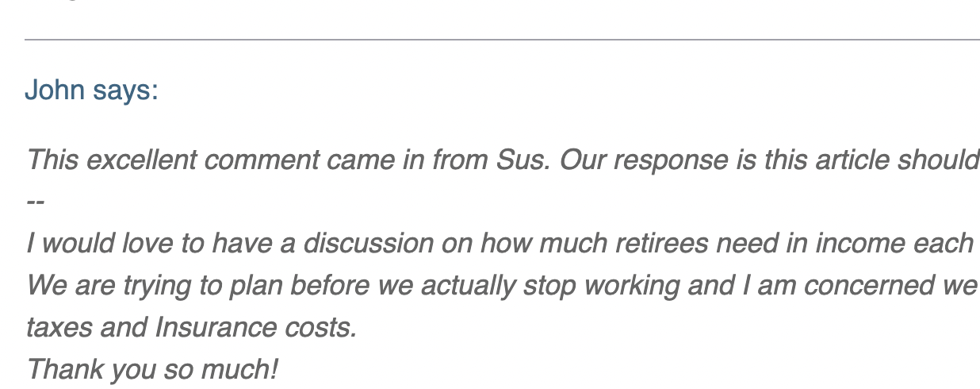Click the "John says:" commenter link
The width and height of the screenshot is (980, 389).
pos(91,91)
